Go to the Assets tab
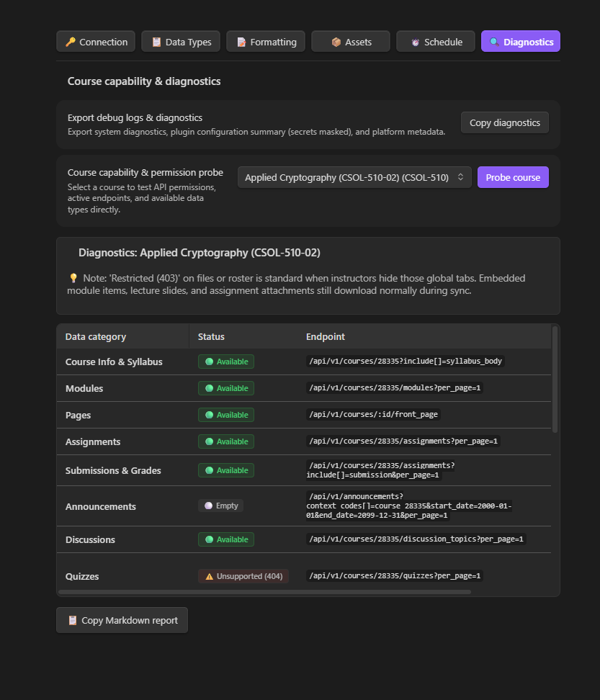The image size is (600, 700). click(351, 42)
